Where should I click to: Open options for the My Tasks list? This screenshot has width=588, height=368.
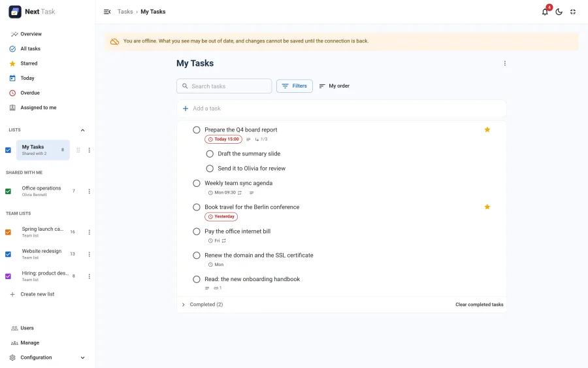point(90,150)
